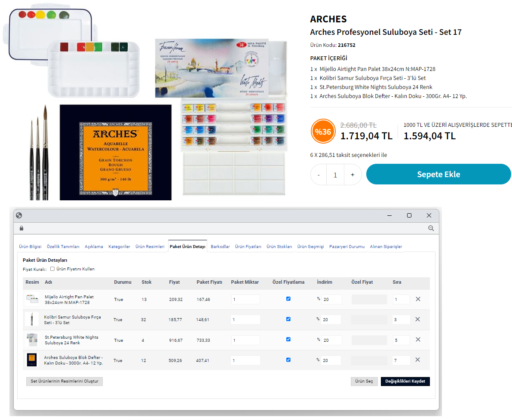Click the Arches watercolor pad product image
Screen dimensions: 512x420
pyautogui.click(x=116, y=152)
